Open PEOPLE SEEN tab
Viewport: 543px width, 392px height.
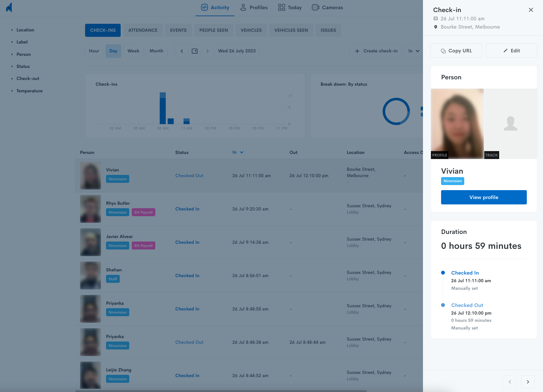(214, 30)
